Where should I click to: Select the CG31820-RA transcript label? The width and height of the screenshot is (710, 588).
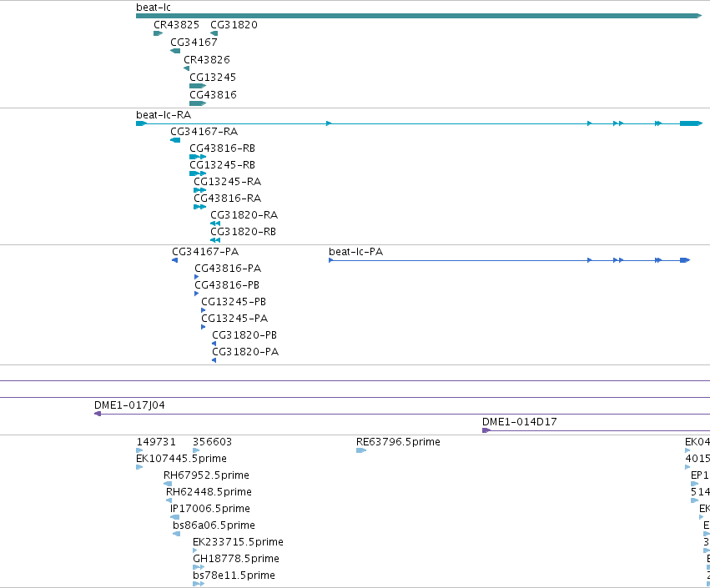(244, 215)
